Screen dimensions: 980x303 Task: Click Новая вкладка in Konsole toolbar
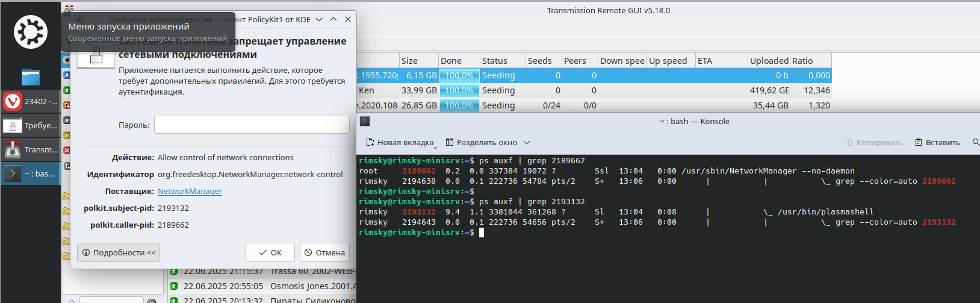pyautogui.click(x=400, y=142)
